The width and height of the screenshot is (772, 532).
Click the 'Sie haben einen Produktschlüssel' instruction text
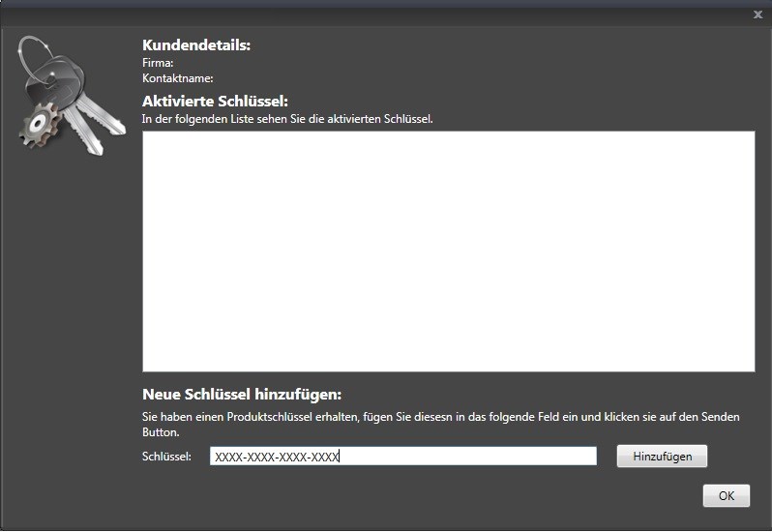(x=440, y=417)
